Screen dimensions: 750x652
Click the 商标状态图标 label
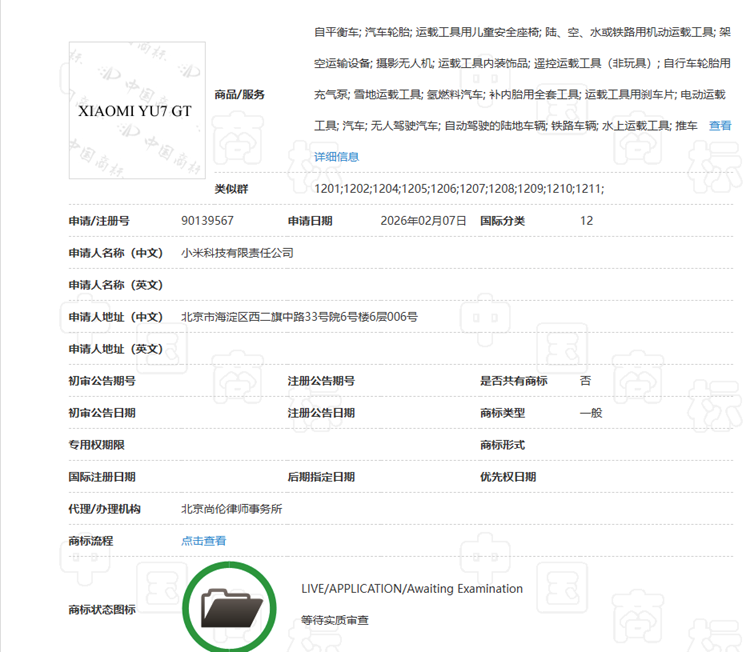coord(102,610)
